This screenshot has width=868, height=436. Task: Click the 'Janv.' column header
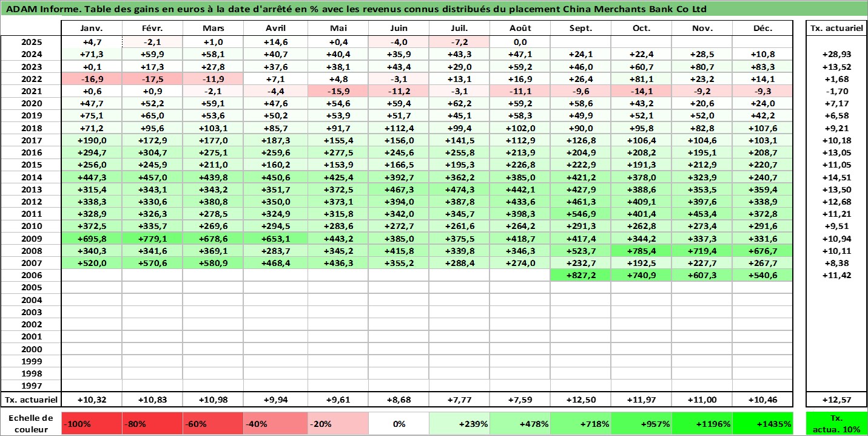click(92, 29)
